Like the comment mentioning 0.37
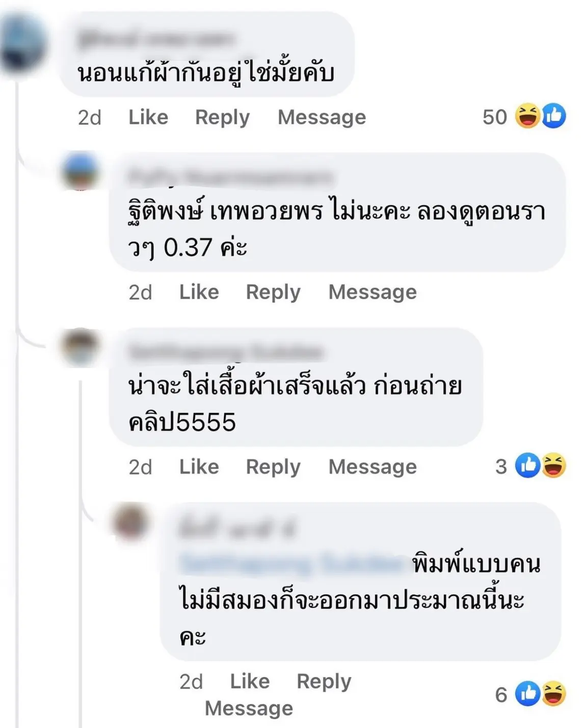The width and height of the screenshot is (585, 728). point(199,292)
